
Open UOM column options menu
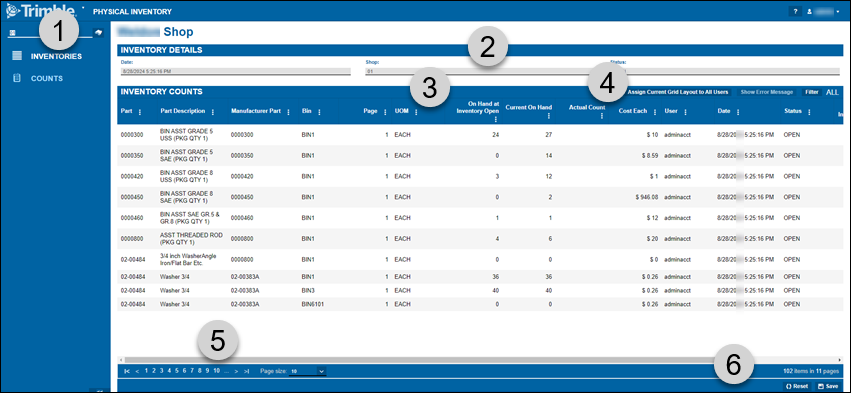416,112
